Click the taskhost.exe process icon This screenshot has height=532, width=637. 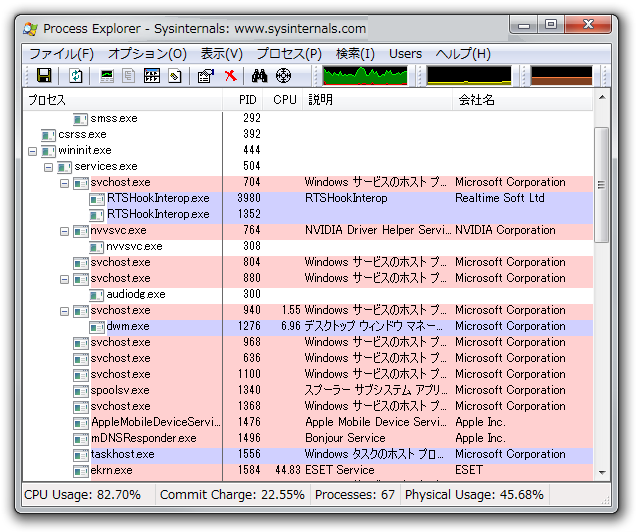click(x=81, y=455)
